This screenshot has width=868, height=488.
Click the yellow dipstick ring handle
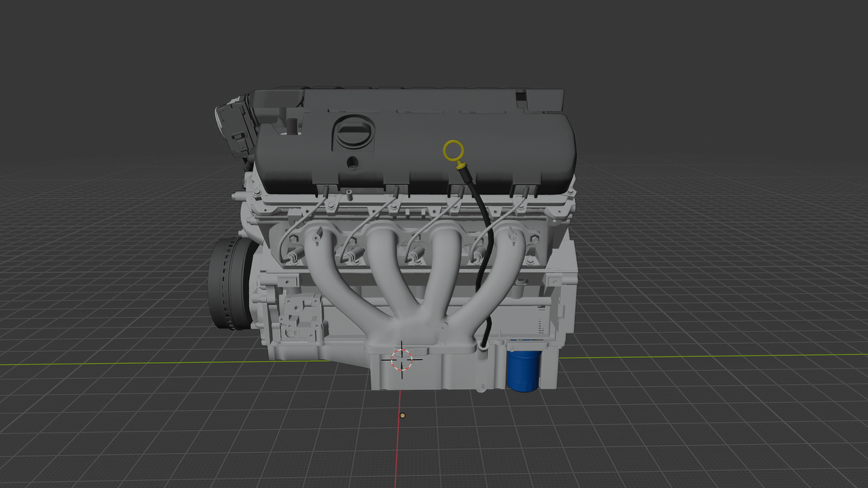453,151
